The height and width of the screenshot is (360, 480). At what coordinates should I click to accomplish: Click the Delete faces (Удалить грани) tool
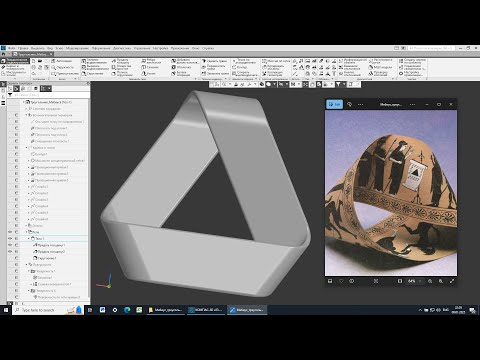(x=214, y=61)
